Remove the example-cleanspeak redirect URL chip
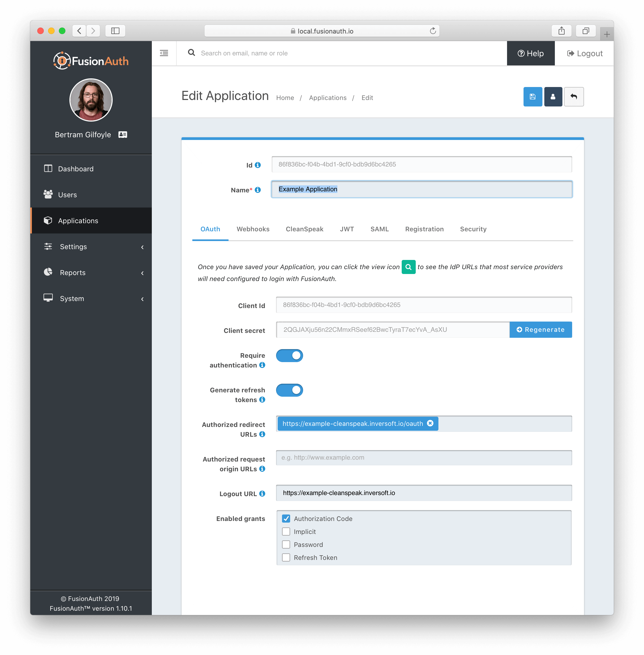The height and width of the screenshot is (655, 644). (x=430, y=423)
